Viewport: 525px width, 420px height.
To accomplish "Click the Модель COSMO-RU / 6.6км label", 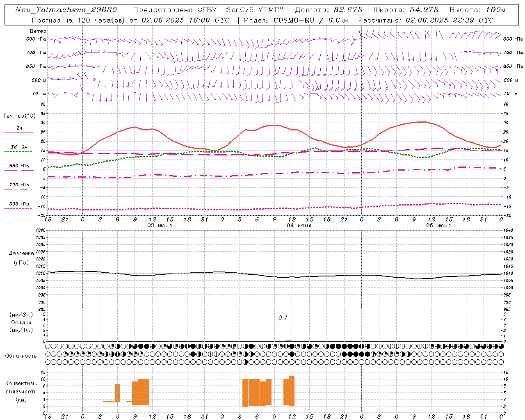I will pos(295,20).
